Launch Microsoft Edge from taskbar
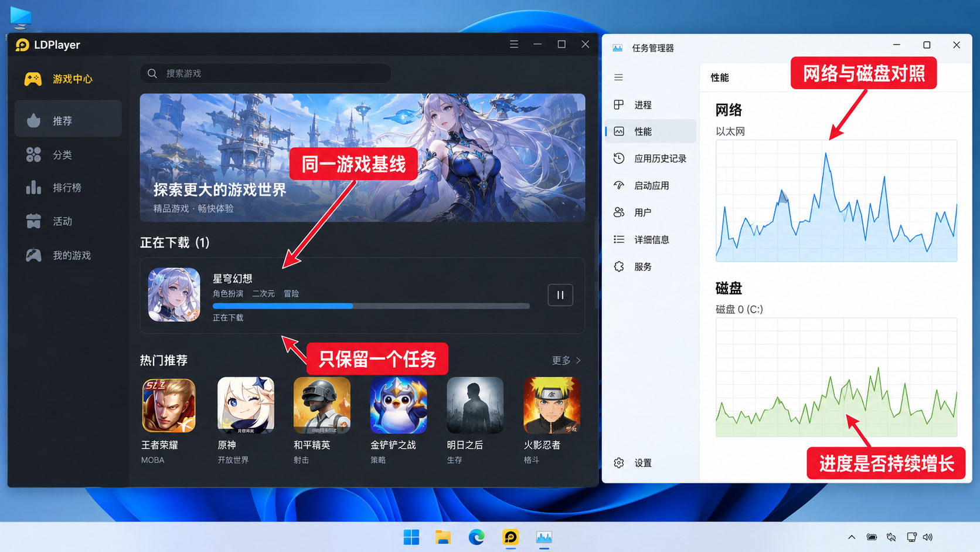Viewport: 980px width, 552px height. point(477,537)
